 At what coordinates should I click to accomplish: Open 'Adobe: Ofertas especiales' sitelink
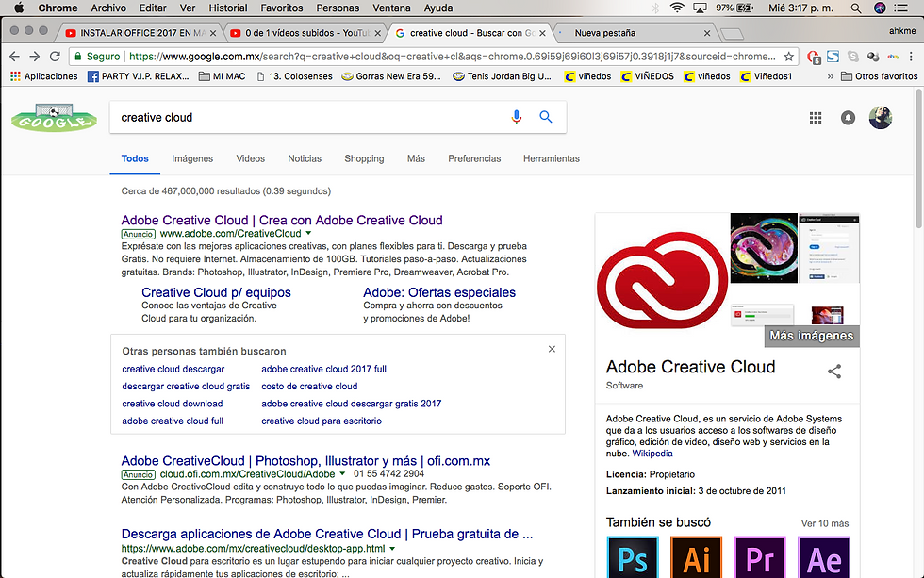click(x=439, y=292)
